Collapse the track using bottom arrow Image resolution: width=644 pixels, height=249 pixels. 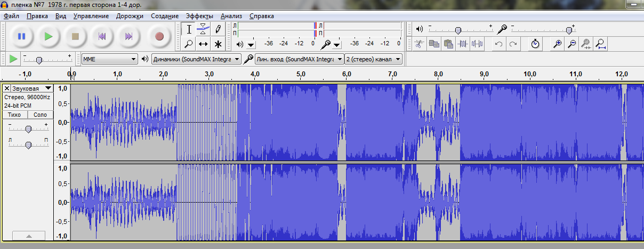28,236
